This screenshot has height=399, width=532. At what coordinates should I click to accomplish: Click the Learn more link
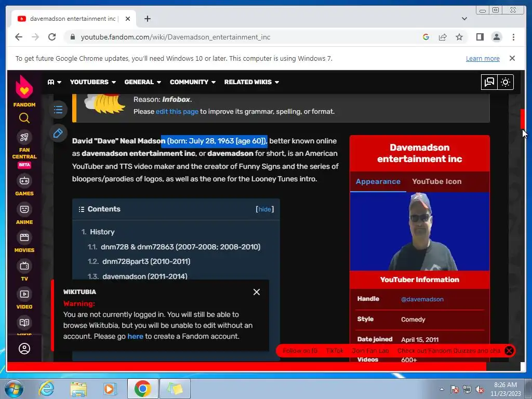click(x=483, y=58)
